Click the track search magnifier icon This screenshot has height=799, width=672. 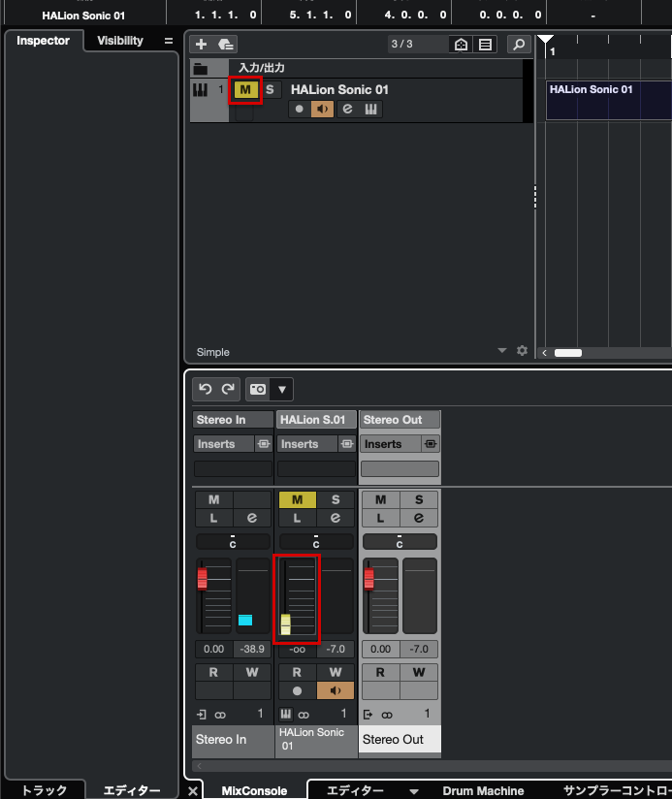pyautogui.click(x=519, y=45)
